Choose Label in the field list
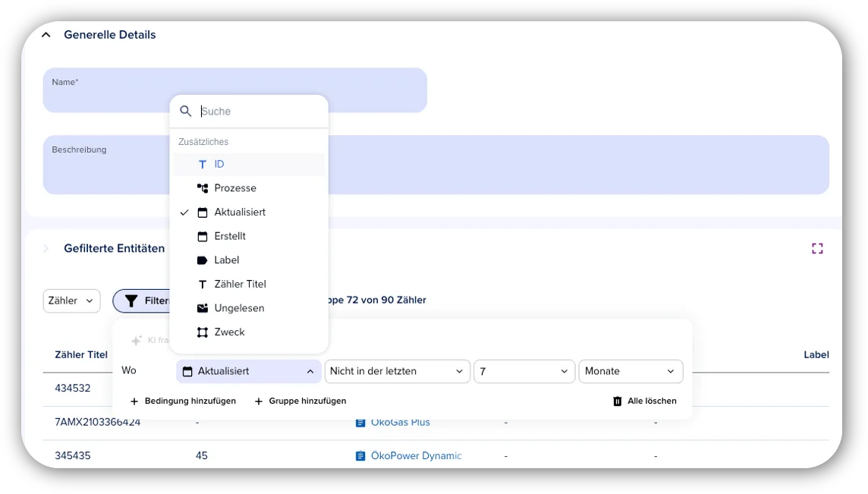 (249, 260)
